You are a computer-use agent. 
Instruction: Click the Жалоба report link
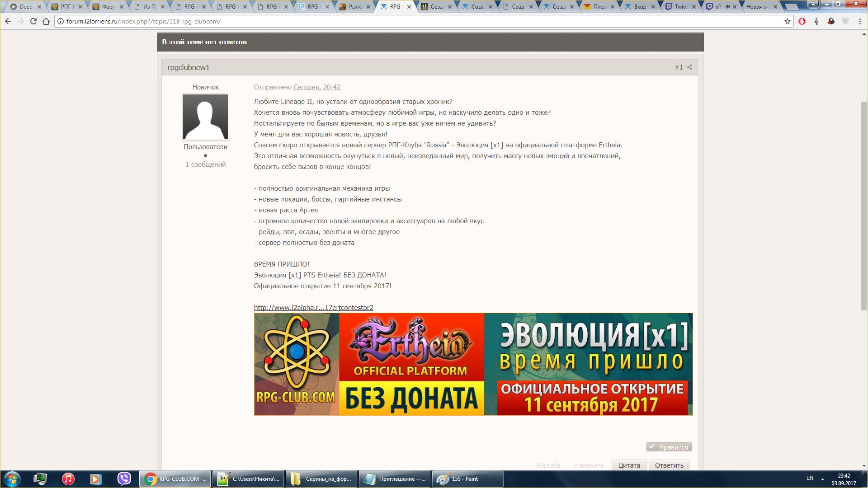(x=548, y=465)
